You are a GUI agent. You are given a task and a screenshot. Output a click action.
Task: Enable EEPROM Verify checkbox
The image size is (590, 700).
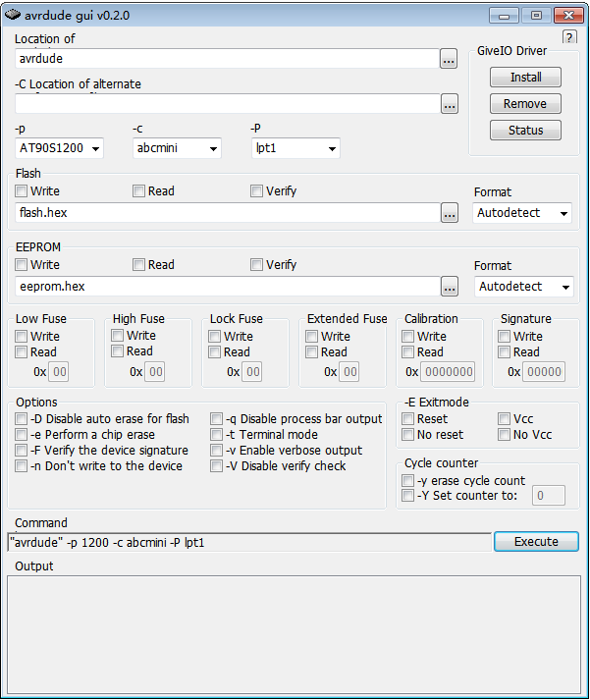[x=256, y=265]
